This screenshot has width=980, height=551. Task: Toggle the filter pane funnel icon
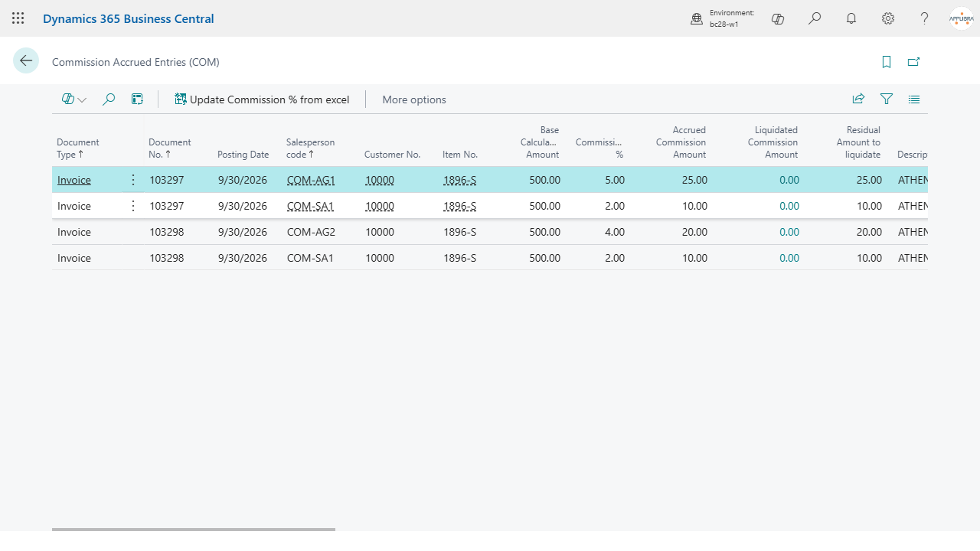[x=887, y=99]
